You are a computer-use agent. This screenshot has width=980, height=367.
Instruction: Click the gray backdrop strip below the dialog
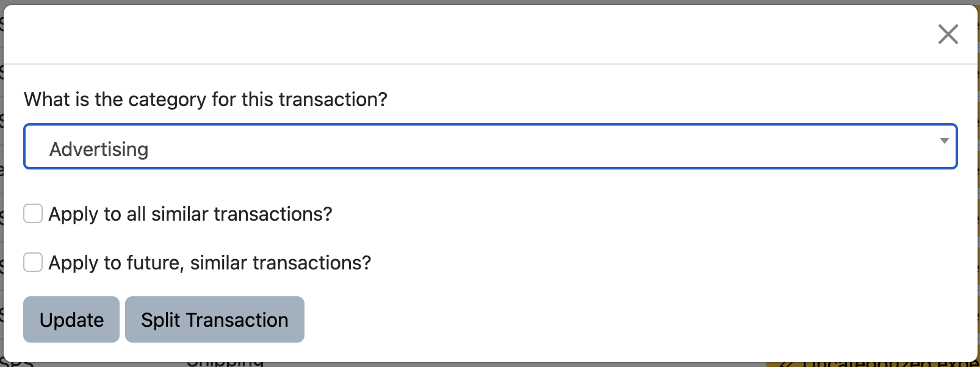tap(488, 365)
